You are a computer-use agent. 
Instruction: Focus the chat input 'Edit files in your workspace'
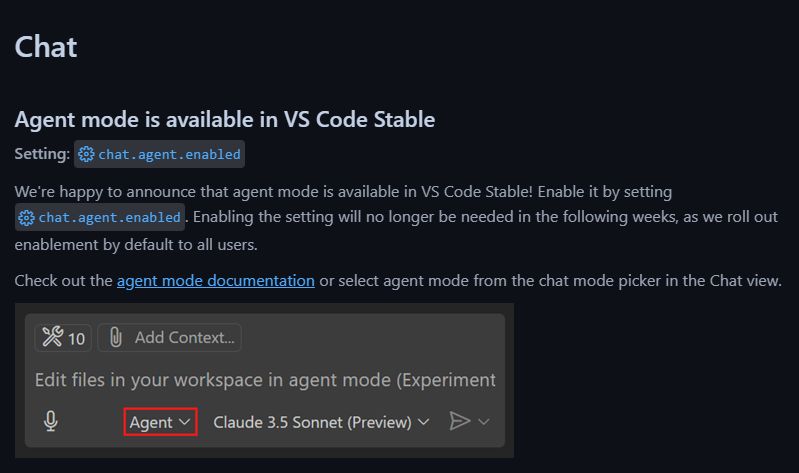[265, 380]
